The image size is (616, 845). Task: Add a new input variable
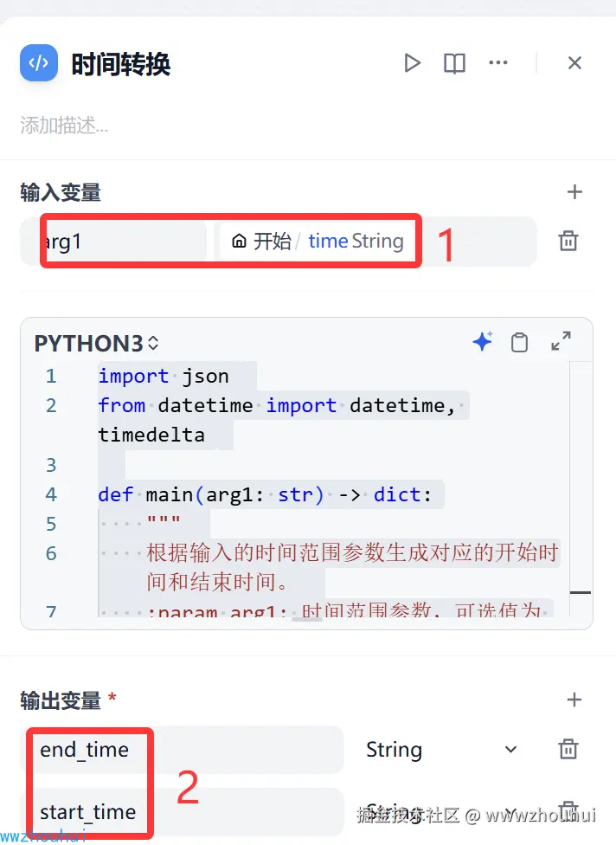click(574, 192)
